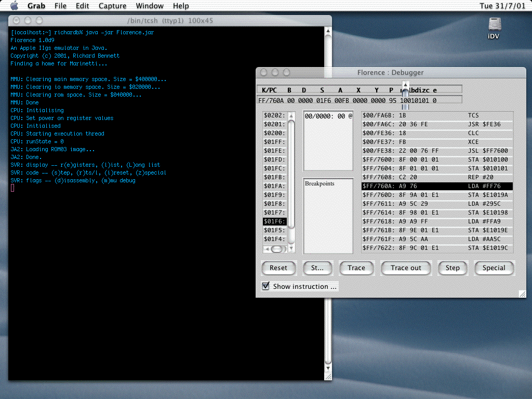Select the STA $E1019A instruction row
Screen dimensions: 532x399
coord(437,195)
